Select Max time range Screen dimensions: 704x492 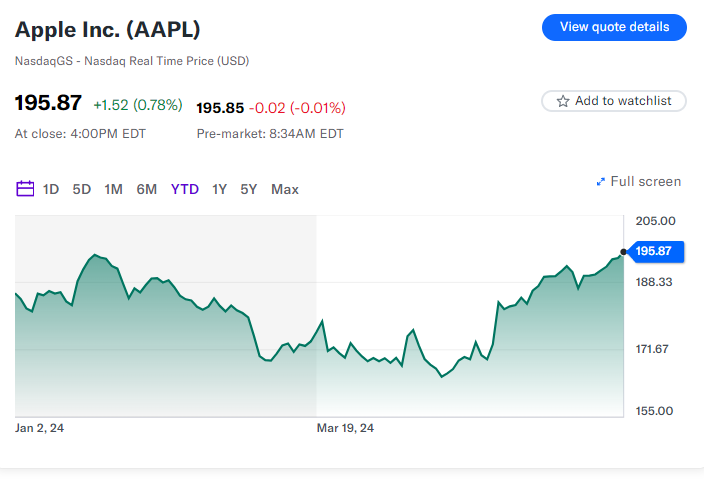coord(285,189)
